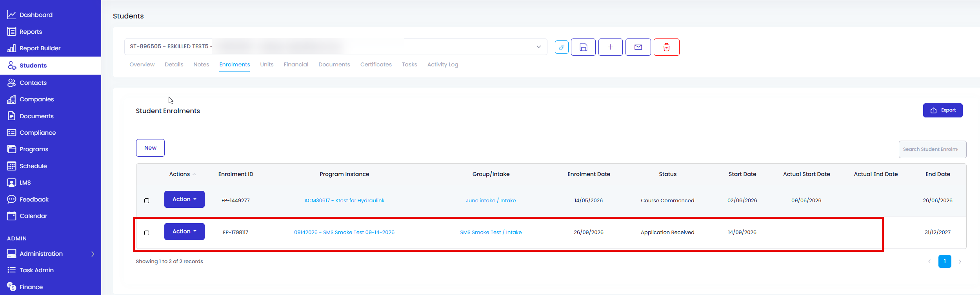Send email using the envelope icon

638,47
